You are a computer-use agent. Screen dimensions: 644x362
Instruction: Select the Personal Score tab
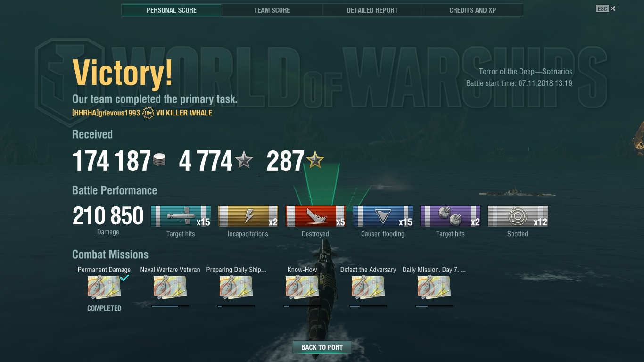point(172,10)
